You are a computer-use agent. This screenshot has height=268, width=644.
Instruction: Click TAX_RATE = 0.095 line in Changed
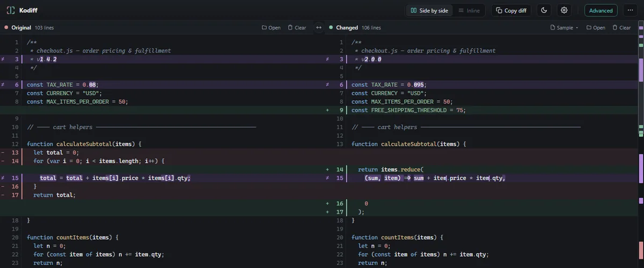click(480, 85)
